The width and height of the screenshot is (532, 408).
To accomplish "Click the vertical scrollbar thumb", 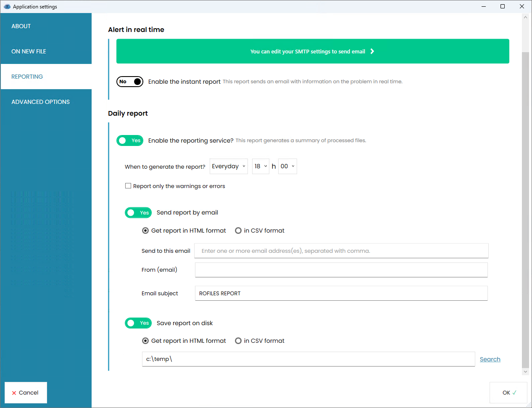I will [525, 210].
